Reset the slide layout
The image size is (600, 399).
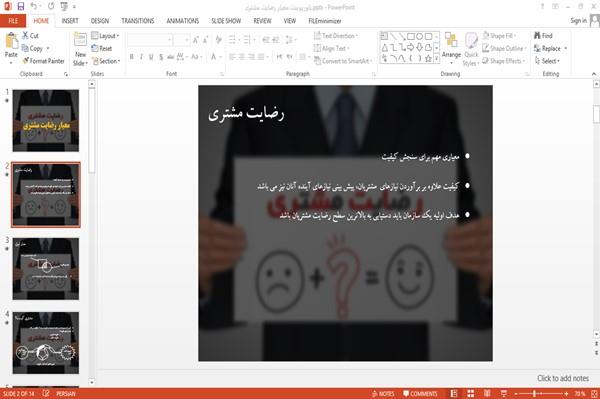[x=102, y=48]
